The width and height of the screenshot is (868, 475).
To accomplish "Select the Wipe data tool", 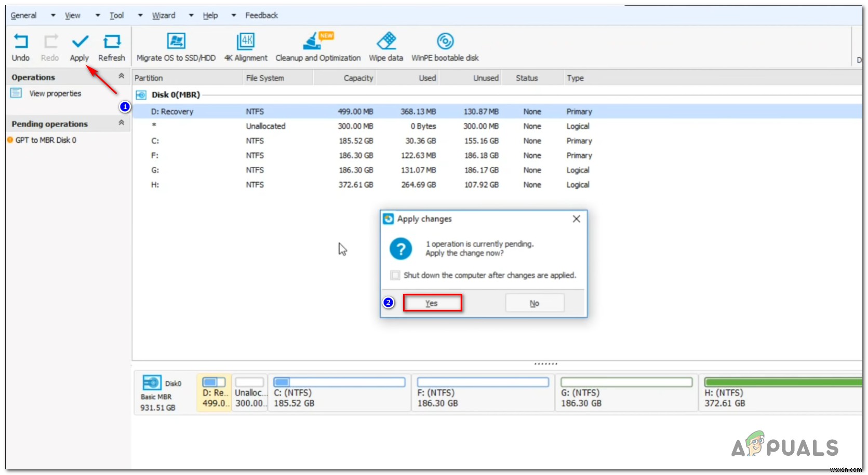I will [386, 47].
